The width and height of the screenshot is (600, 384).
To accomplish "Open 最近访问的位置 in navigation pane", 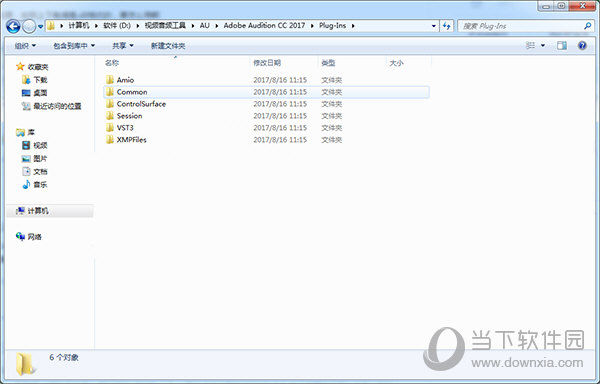I will (57, 106).
